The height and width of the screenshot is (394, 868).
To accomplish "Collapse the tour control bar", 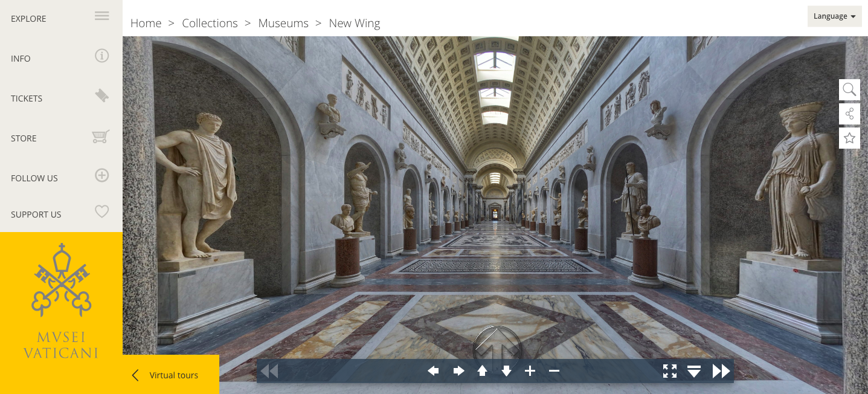I will point(694,371).
